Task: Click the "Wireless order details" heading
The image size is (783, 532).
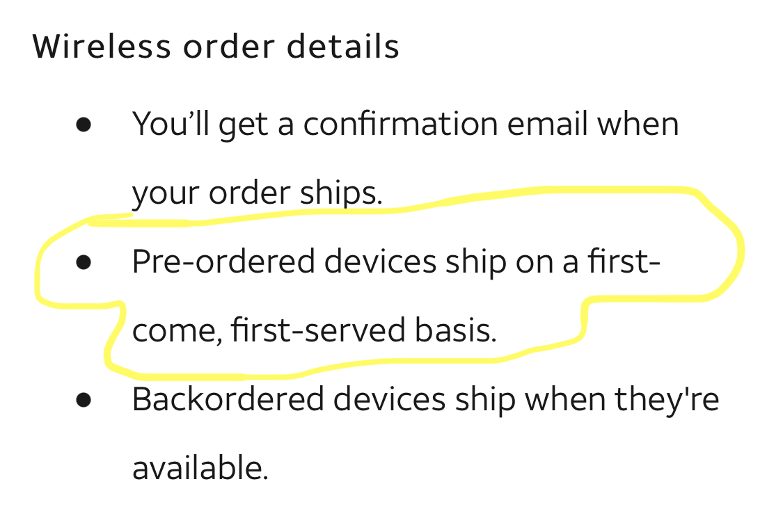Action: tap(216, 47)
